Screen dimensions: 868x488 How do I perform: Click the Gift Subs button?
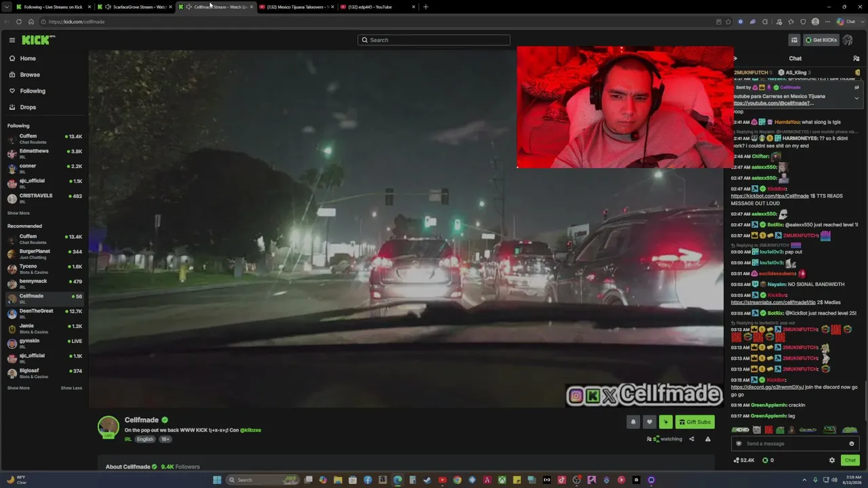pos(695,422)
